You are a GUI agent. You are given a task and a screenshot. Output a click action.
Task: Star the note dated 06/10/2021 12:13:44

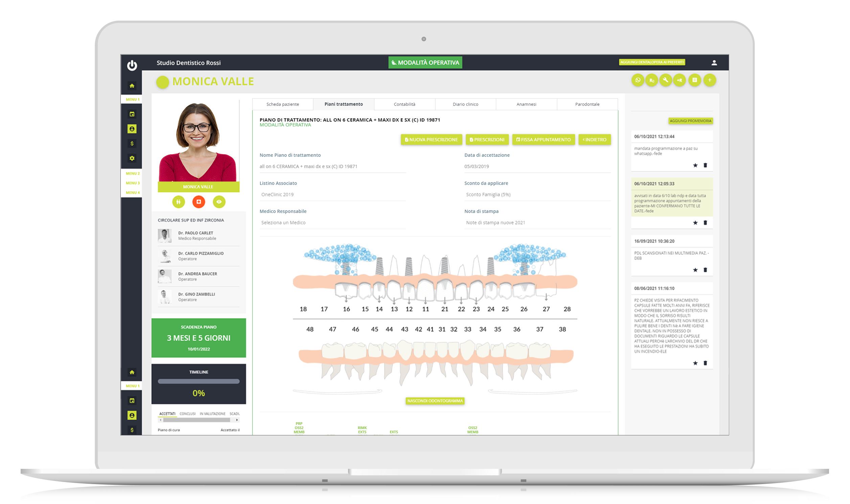tap(695, 165)
